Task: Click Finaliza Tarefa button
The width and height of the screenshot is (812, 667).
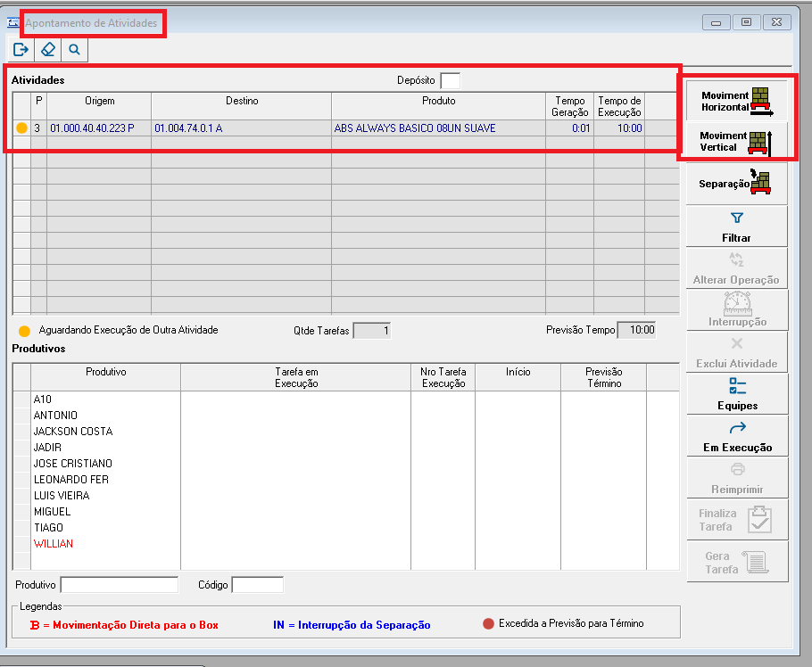Action: pos(736,520)
